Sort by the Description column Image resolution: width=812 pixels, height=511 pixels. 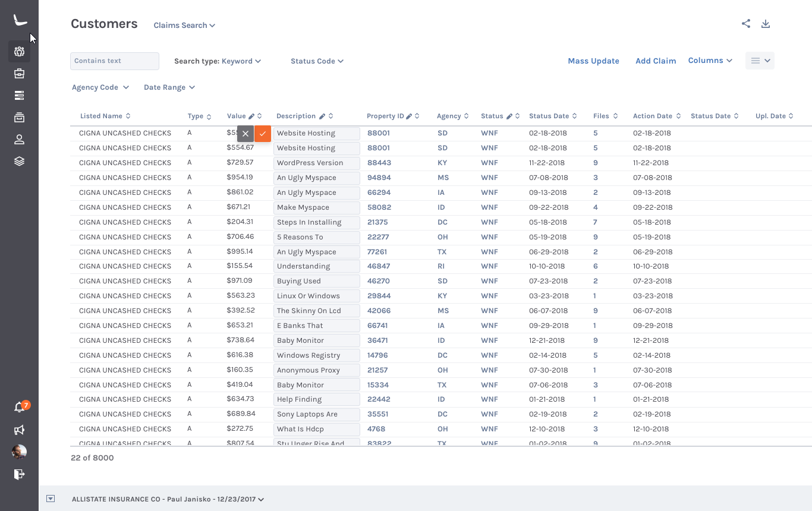pos(331,116)
